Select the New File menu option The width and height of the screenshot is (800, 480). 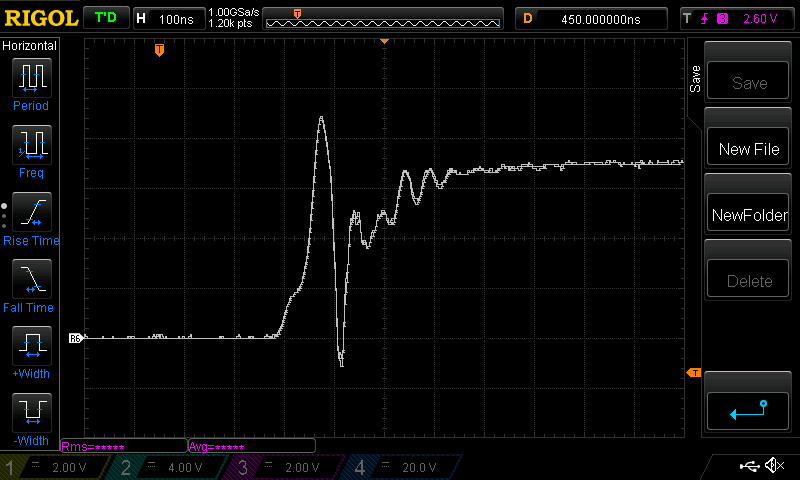[x=748, y=149]
